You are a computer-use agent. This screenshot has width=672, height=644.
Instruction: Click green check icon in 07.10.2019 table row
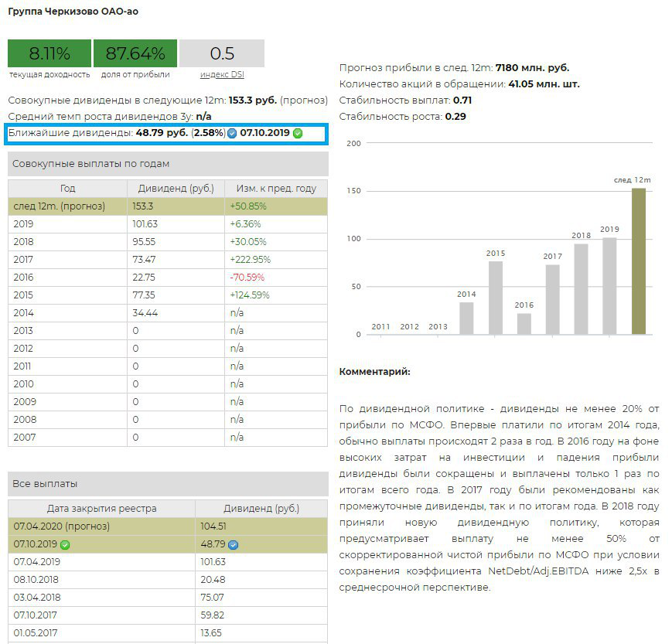[x=65, y=544]
